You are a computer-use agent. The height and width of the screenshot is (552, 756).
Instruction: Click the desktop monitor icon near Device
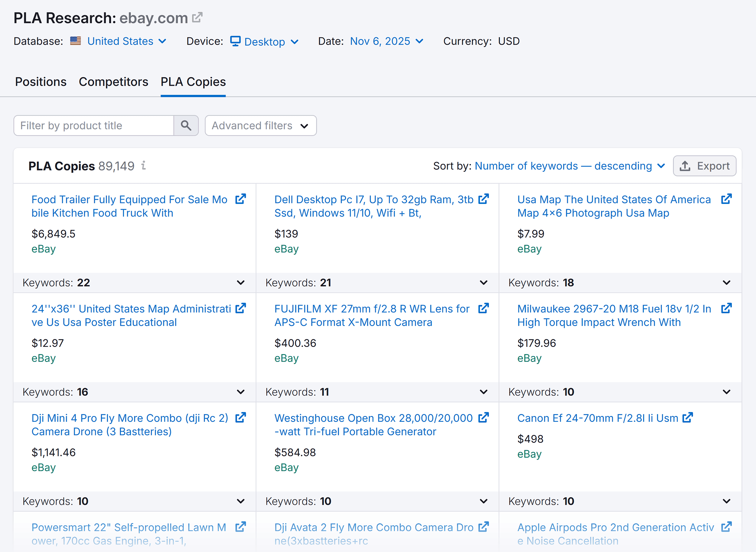click(236, 41)
